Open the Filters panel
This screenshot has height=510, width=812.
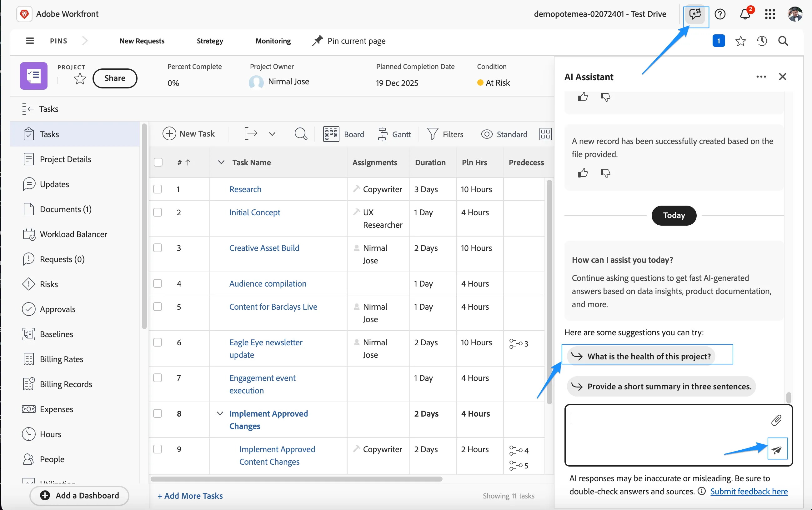(445, 134)
